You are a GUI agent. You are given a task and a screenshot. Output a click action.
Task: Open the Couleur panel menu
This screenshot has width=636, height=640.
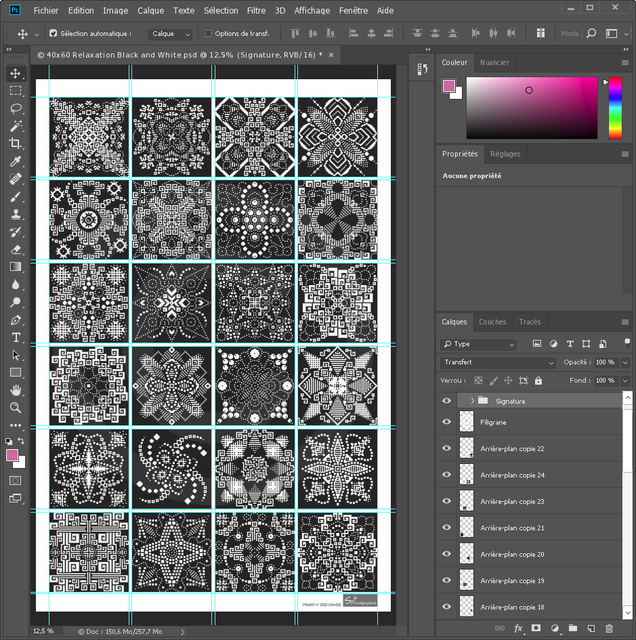pyautogui.click(x=625, y=62)
